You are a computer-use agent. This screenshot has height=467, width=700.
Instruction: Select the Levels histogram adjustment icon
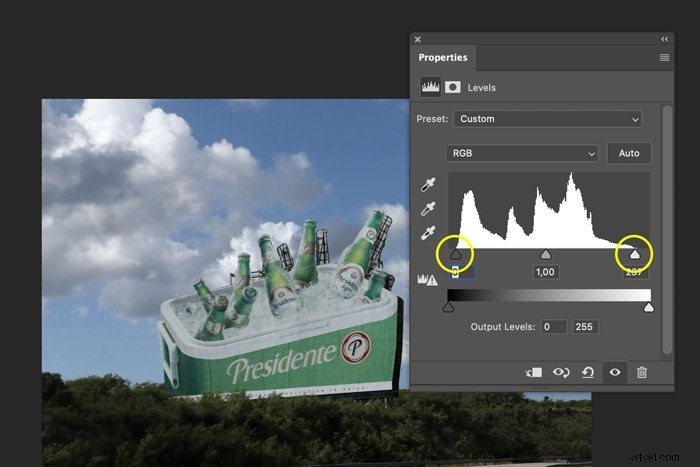point(430,87)
